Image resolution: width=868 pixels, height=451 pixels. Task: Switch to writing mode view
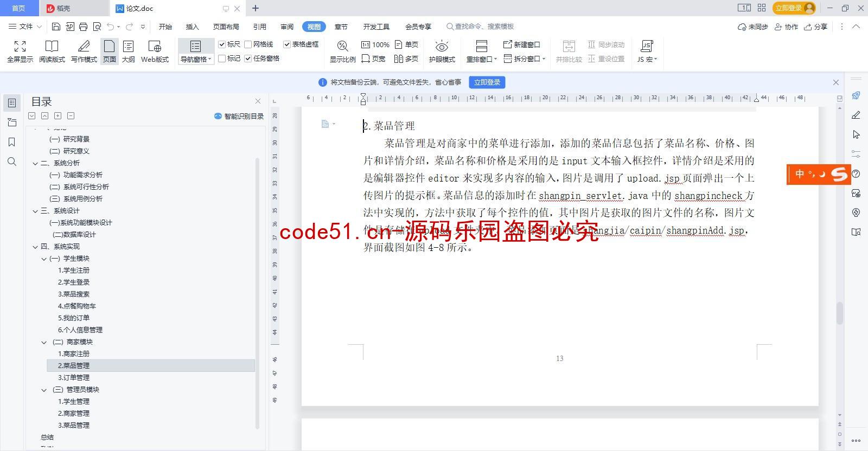pyautogui.click(x=84, y=51)
